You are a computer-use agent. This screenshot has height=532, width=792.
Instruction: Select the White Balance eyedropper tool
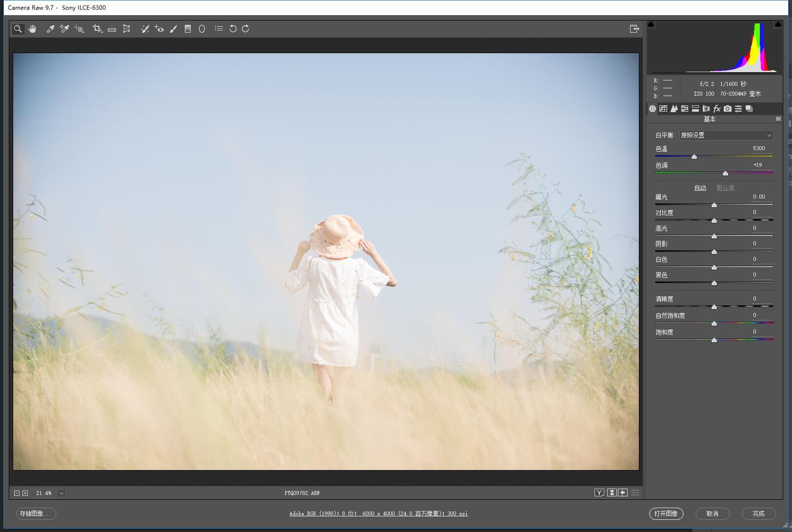(x=50, y=29)
